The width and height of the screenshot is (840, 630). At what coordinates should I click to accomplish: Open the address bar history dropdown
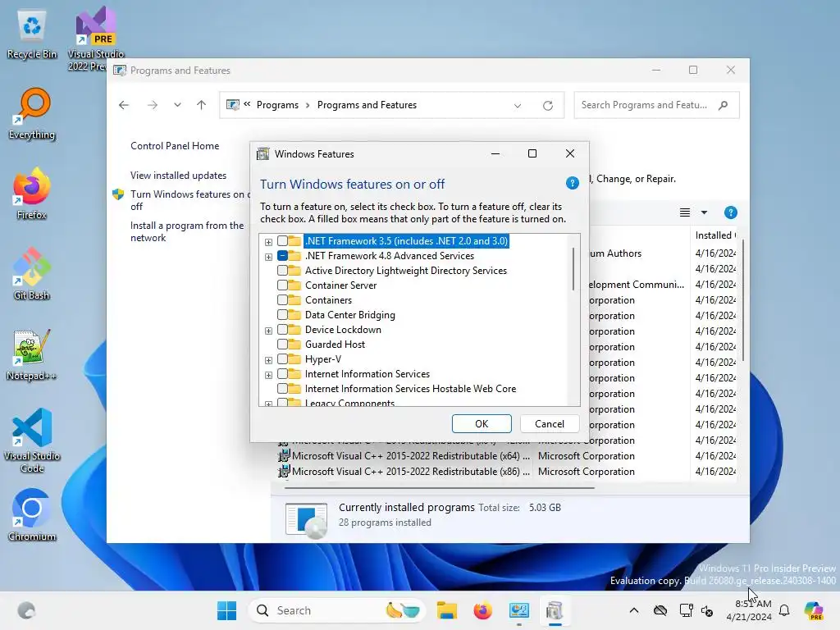click(518, 106)
